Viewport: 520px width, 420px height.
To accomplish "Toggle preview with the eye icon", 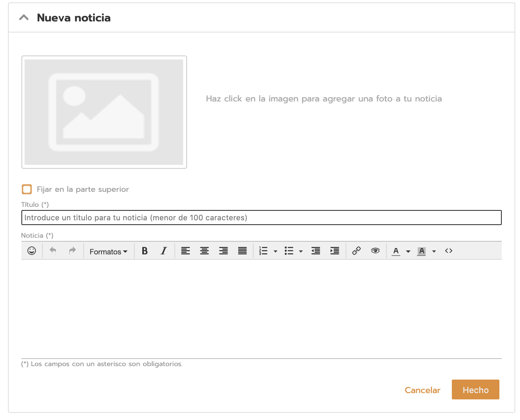I will 375,251.
